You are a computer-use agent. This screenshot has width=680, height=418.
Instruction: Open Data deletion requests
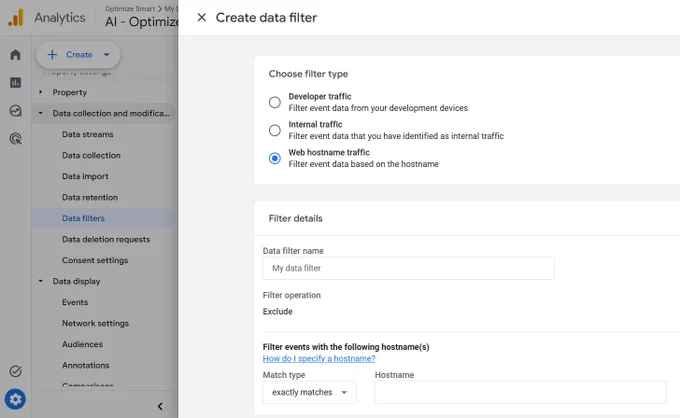(106, 239)
